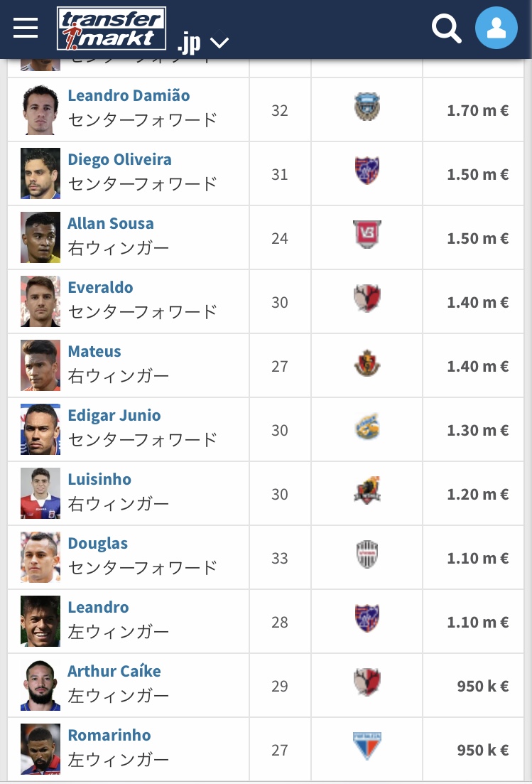Screen dimensions: 532x784
Task: Click Luisinho's club crest
Action: point(367,490)
